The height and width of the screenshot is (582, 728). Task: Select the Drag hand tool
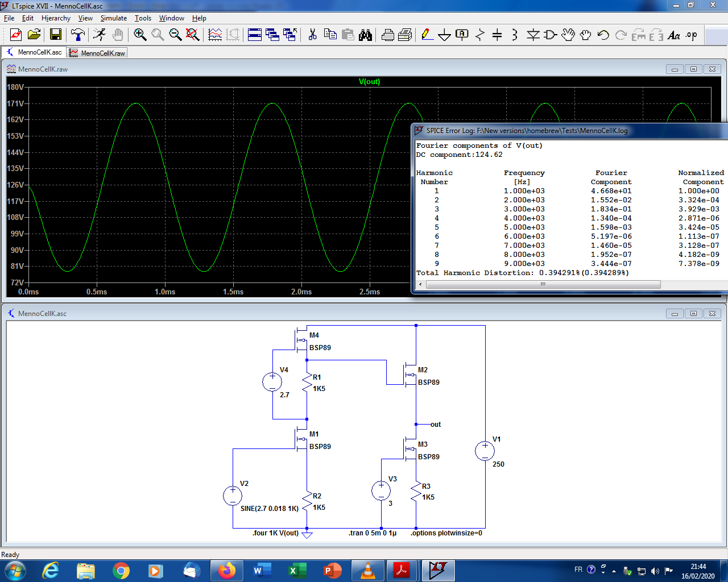coord(585,35)
